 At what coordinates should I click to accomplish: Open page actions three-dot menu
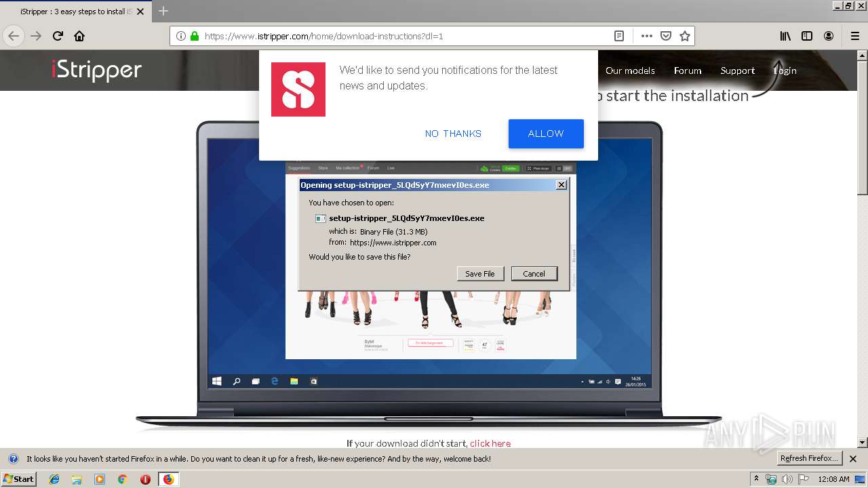pyautogui.click(x=647, y=36)
